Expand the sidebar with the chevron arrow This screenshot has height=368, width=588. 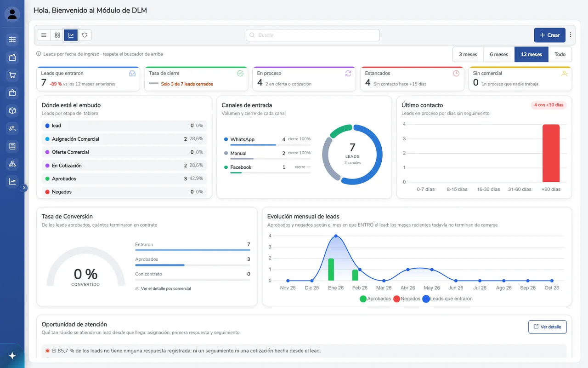click(x=24, y=188)
